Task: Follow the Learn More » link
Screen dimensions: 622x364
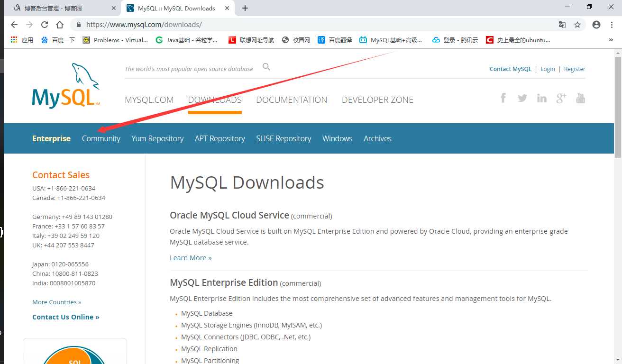Action: [191, 258]
